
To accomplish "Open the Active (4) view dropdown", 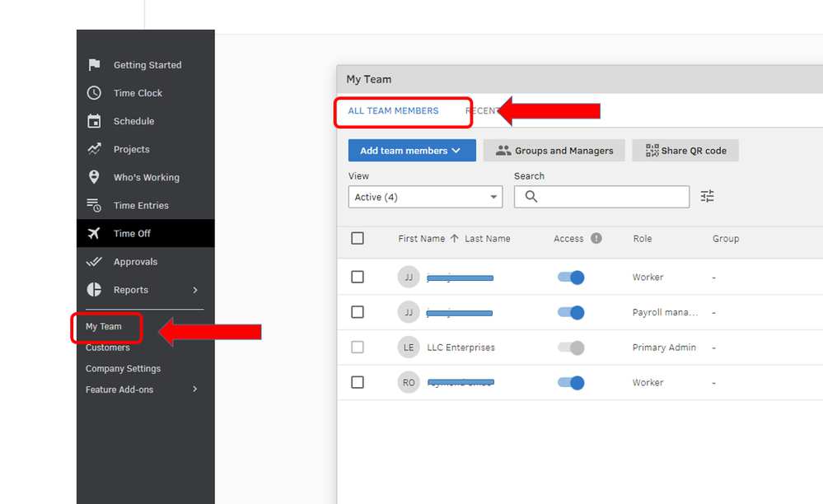I will pos(425,197).
